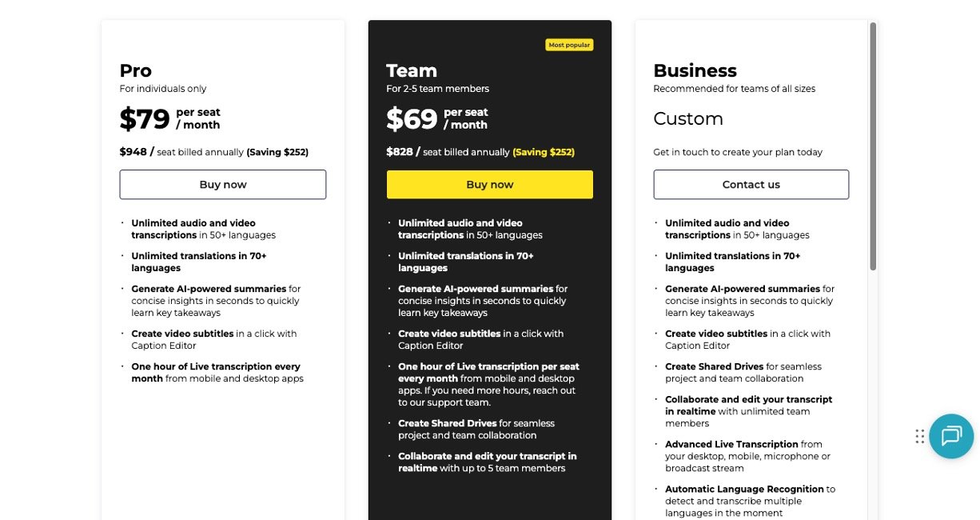Click the Business plan heading
The image size is (980, 520).
[x=695, y=70]
